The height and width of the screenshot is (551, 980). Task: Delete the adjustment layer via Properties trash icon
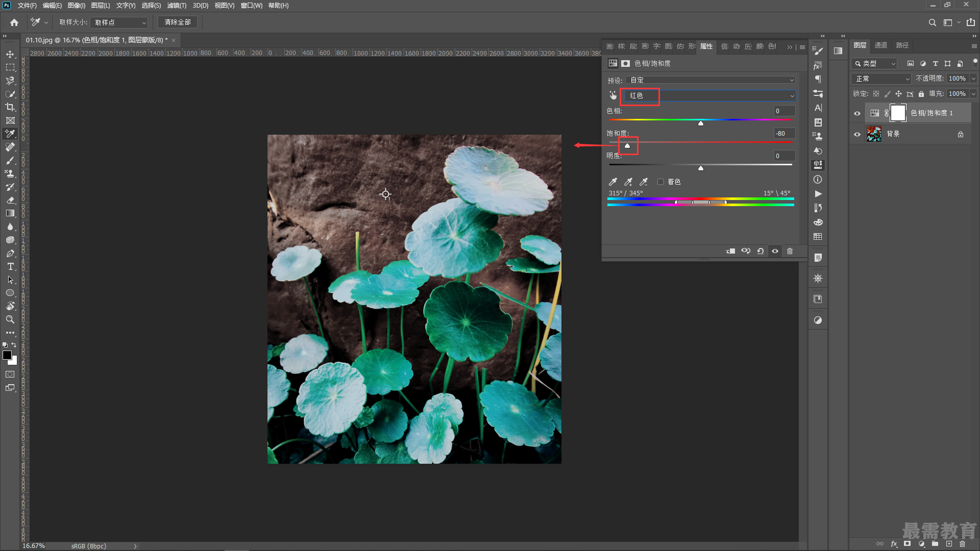tap(790, 251)
